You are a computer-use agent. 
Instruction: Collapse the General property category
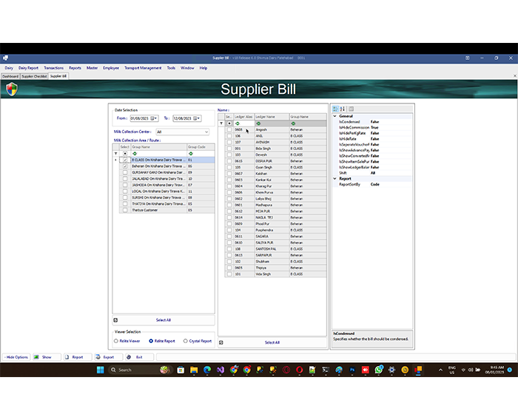(334, 116)
